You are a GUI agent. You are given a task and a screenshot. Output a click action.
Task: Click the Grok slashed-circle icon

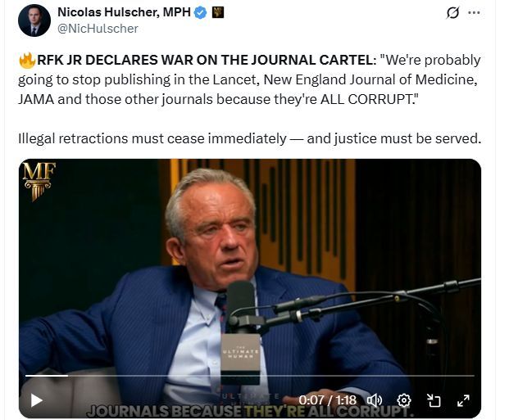(x=452, y=12)
